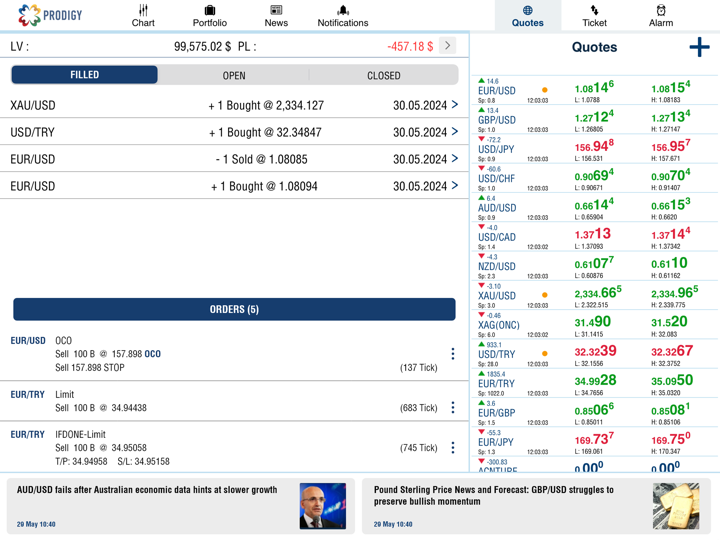Open options menu for EUR/TRY Limit order

point(452,407)
